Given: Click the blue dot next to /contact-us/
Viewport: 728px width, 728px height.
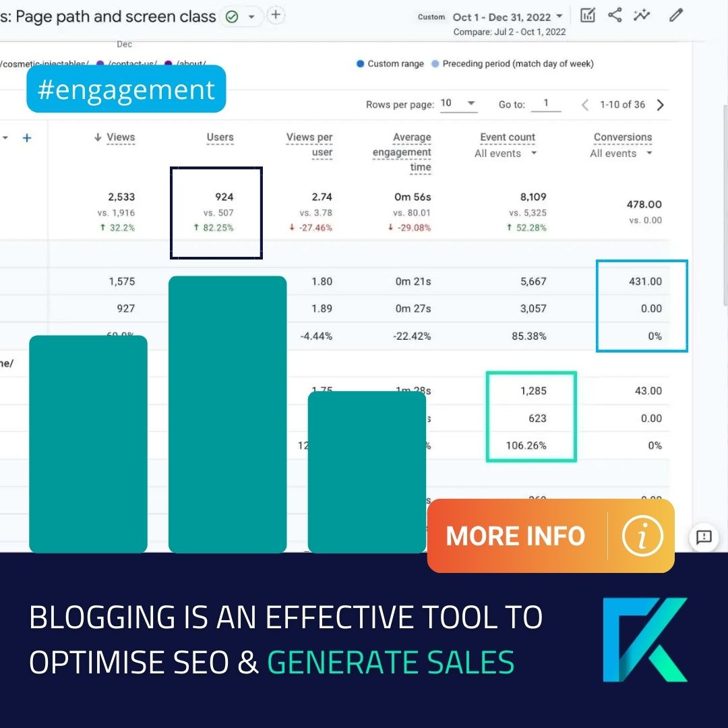Looking at the screenshot, I should (101, 64).
